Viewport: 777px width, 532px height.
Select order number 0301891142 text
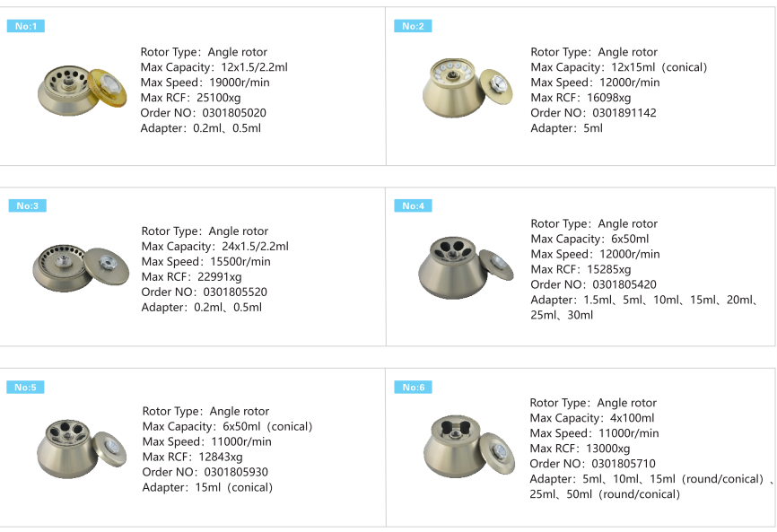pyautogui.click(x=624, y=113)
